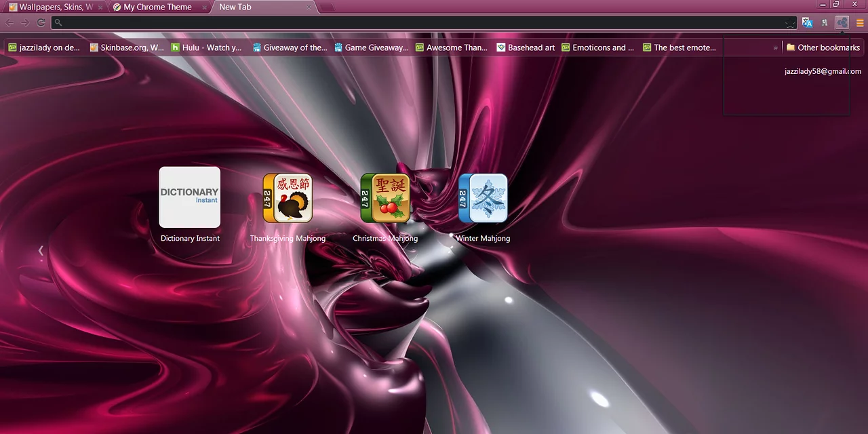Switch to the My Chrome Theme tab
This screenshot has width=868, height=434.
click(x=157, y=7)
